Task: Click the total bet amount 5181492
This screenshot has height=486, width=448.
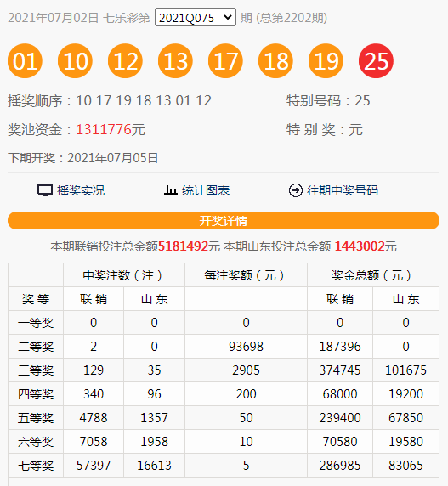Action: pos(183,246)
